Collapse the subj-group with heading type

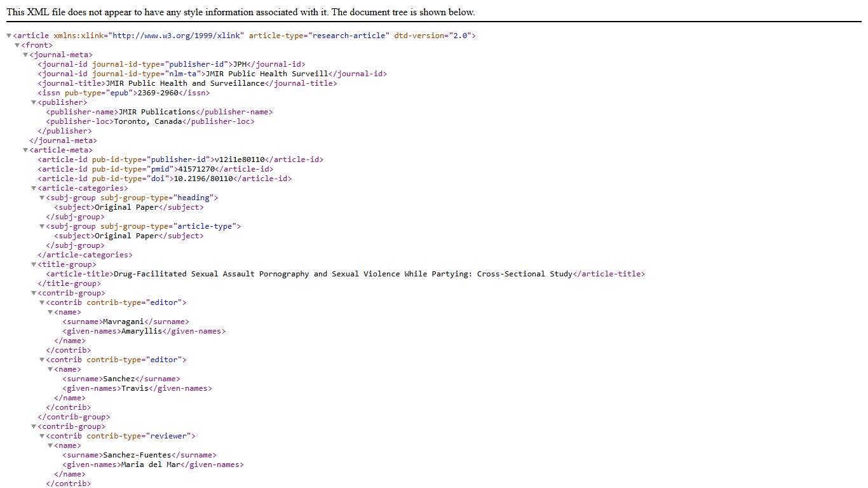(x=42, y=198)
